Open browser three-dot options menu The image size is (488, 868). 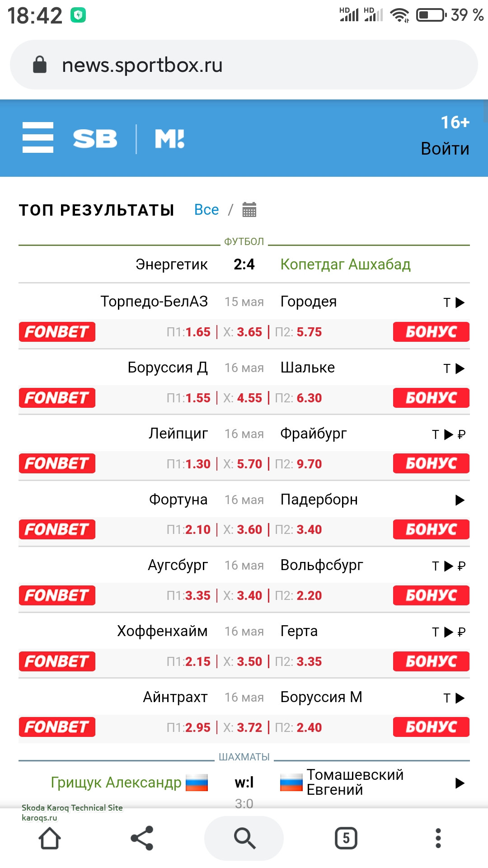coord(438,839)
